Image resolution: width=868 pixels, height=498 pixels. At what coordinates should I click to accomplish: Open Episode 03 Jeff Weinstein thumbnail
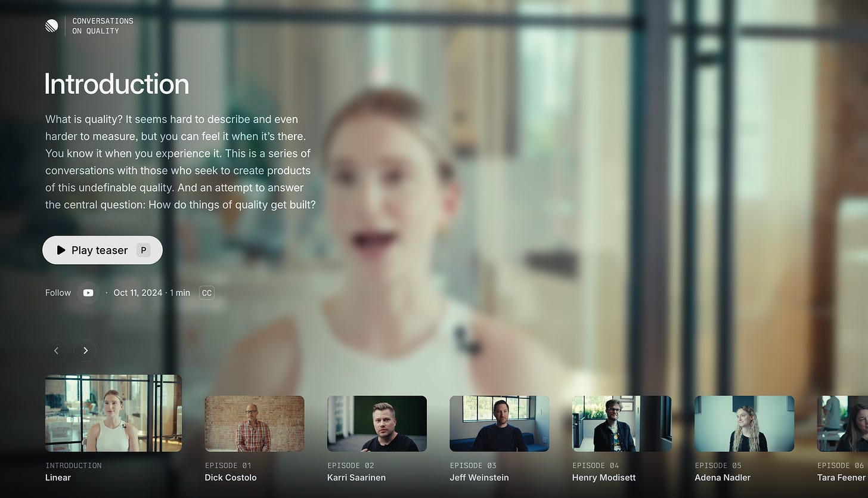tap(500, 423)
